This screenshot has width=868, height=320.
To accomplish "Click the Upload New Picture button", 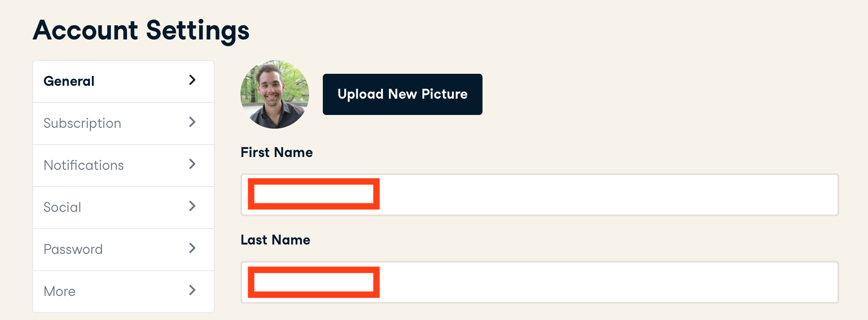I will click(x=402, y=94).
